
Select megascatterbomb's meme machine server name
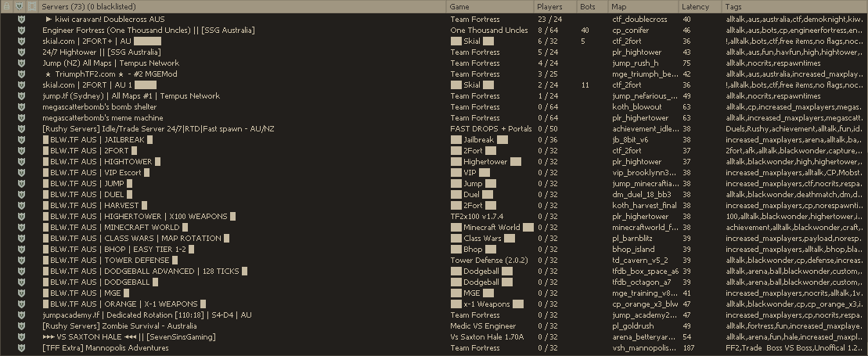[x=103, y=118]
